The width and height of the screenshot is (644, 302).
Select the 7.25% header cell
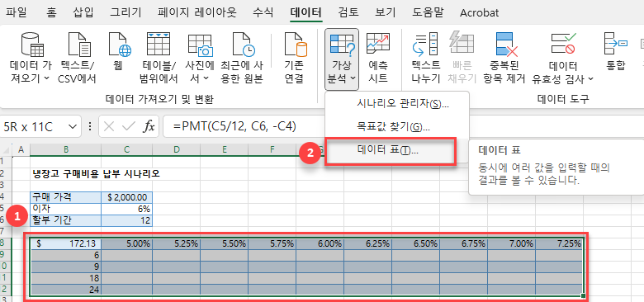coord(560,243)
